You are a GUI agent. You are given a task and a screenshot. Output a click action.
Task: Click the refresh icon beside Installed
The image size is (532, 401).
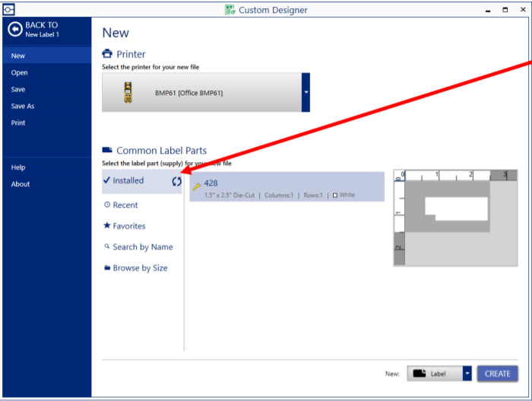point(176,181)
